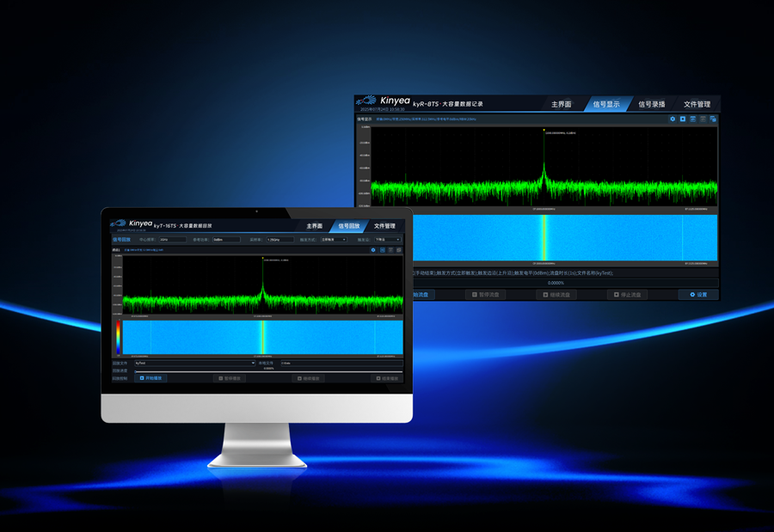Image resolution: width=774 pixels, height=532 pixels.
Task: Open the 回放文件 dropdown showing kyTest
Action: click(194, 364)
